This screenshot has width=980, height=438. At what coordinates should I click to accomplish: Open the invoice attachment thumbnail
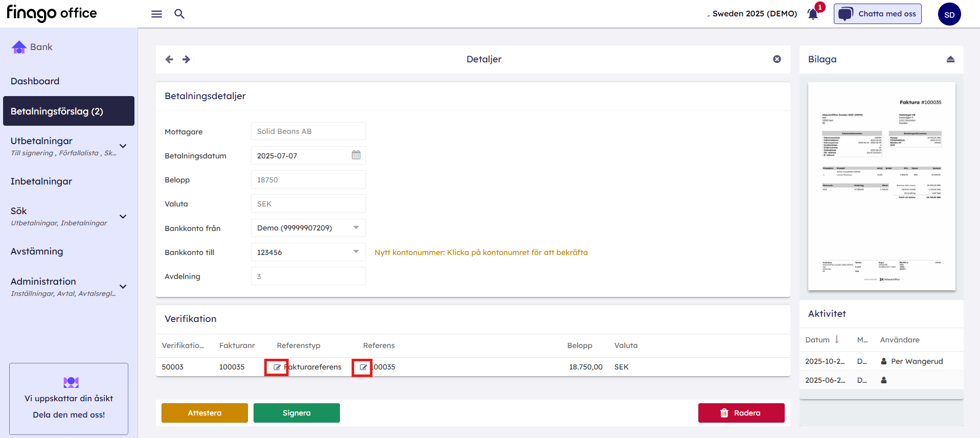pos(881,187)
